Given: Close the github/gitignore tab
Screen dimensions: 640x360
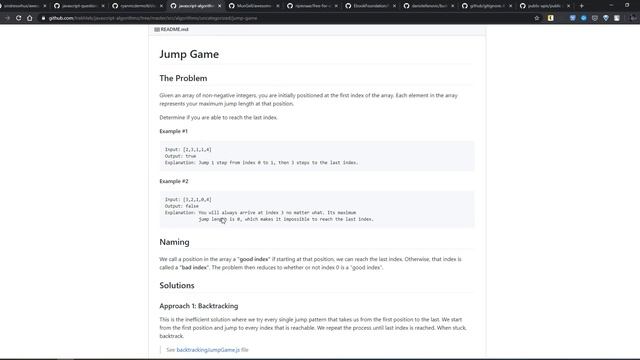Looking at the screenshot, I should [x=511, y=6].
